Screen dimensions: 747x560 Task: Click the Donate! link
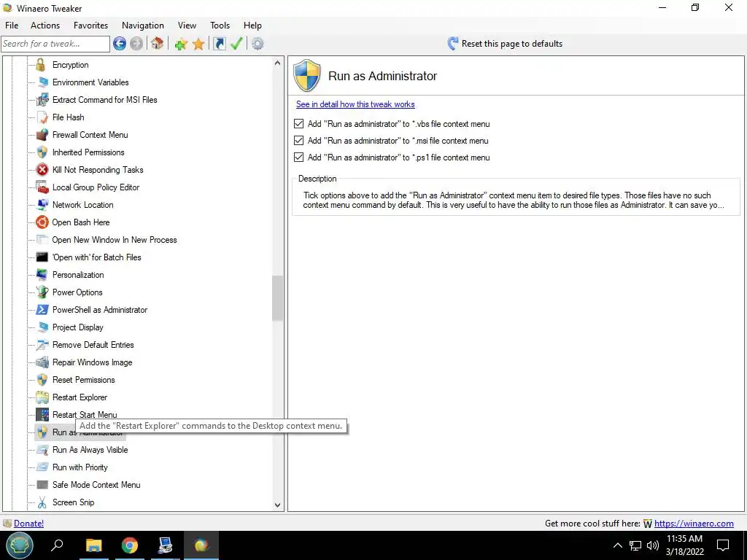(28, 524)
